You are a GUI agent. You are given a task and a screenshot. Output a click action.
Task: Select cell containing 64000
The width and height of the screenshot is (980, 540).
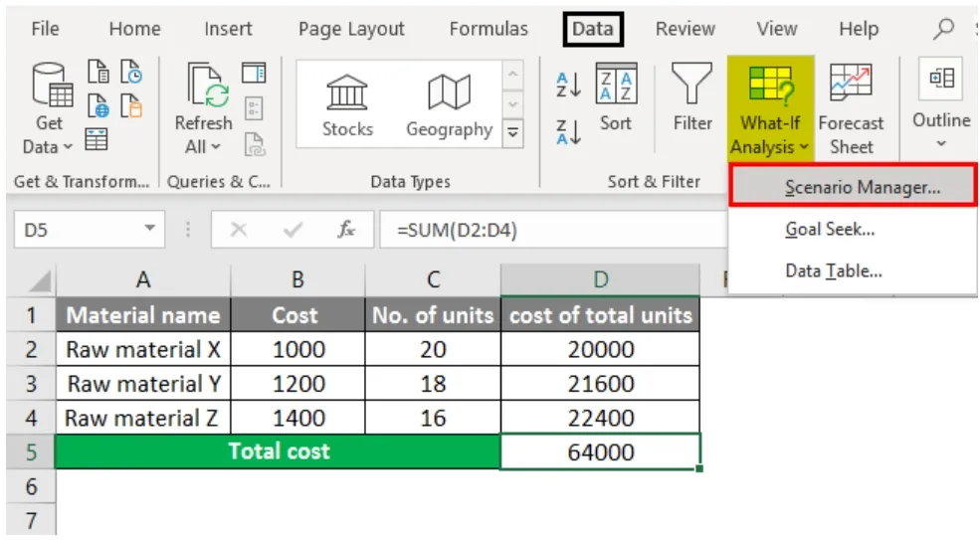click(x=600, y=451)
